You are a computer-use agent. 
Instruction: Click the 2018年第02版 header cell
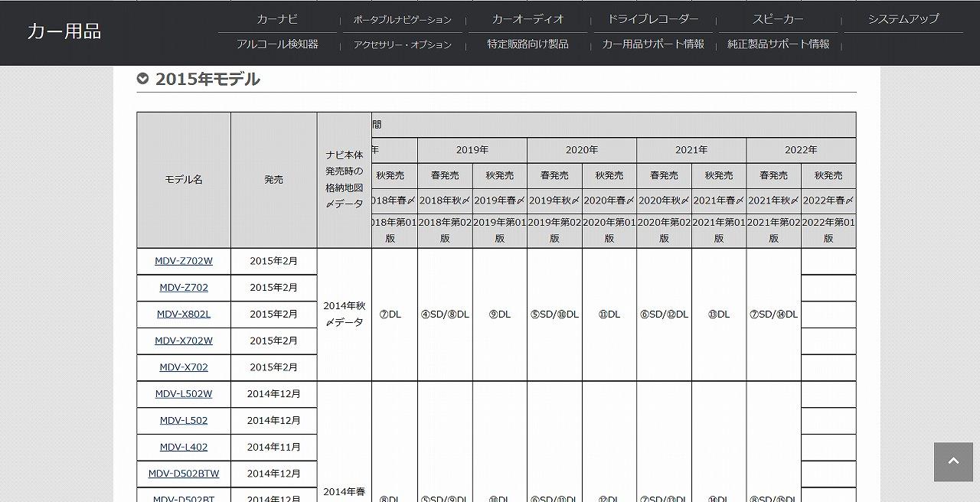tap(445, 230)
